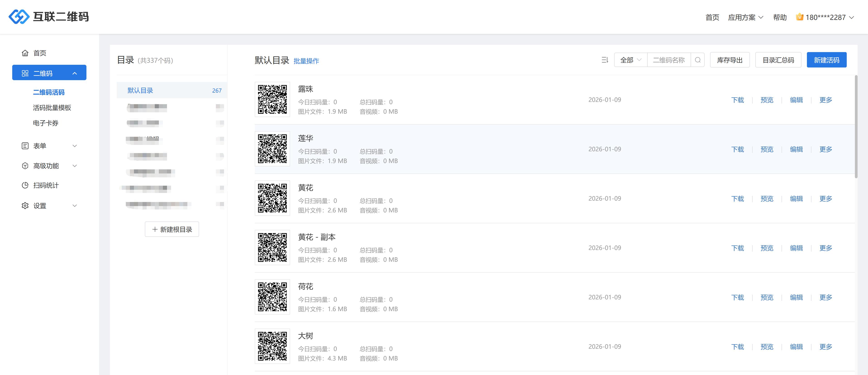Click the 扫码统计 pie chart icon
Viewport: 868px width, 375px height.
tap(25, 185)
